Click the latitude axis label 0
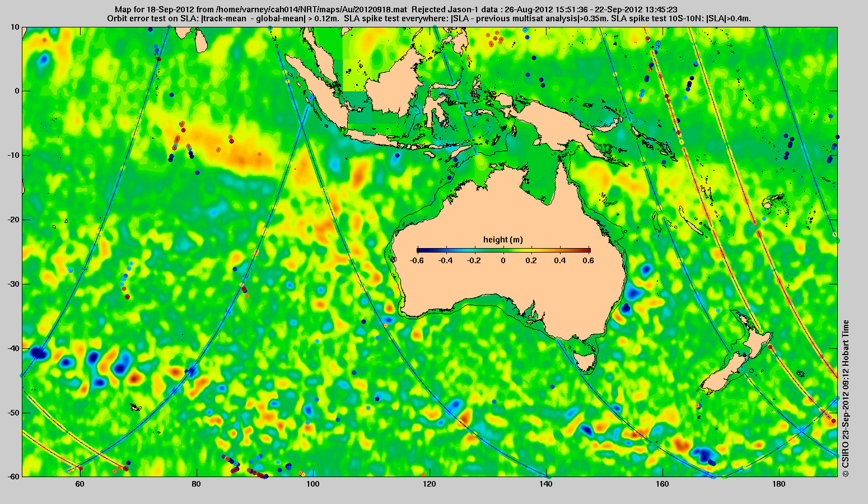The height and width of the screenshot is (504, 868). [x=17, y=91]
